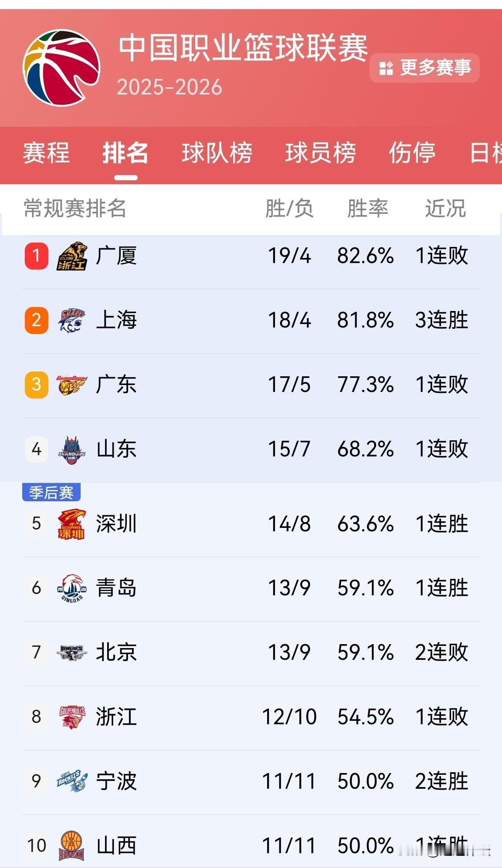
Task: Tap the 季后赛 badge label
Action: pyautogui.click(x=51, y=493)
